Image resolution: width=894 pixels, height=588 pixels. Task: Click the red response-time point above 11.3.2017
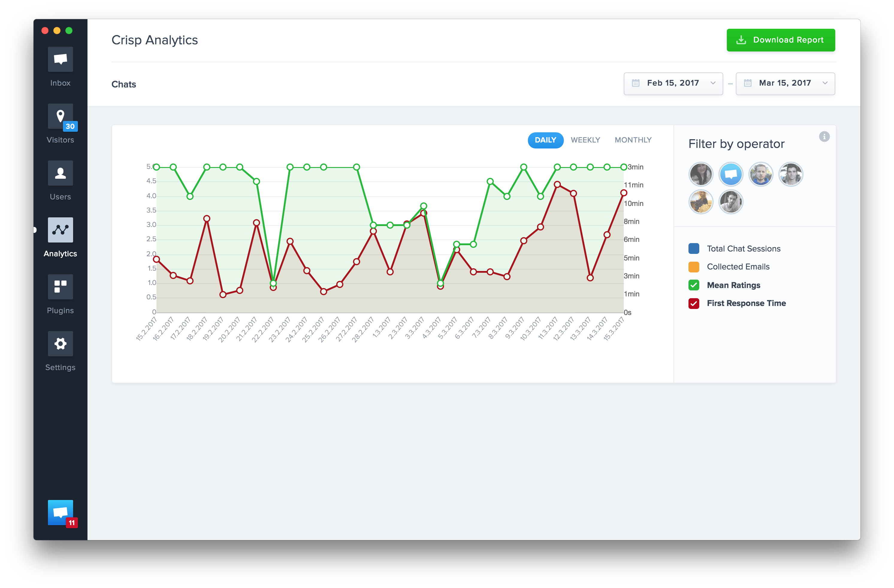557,184
